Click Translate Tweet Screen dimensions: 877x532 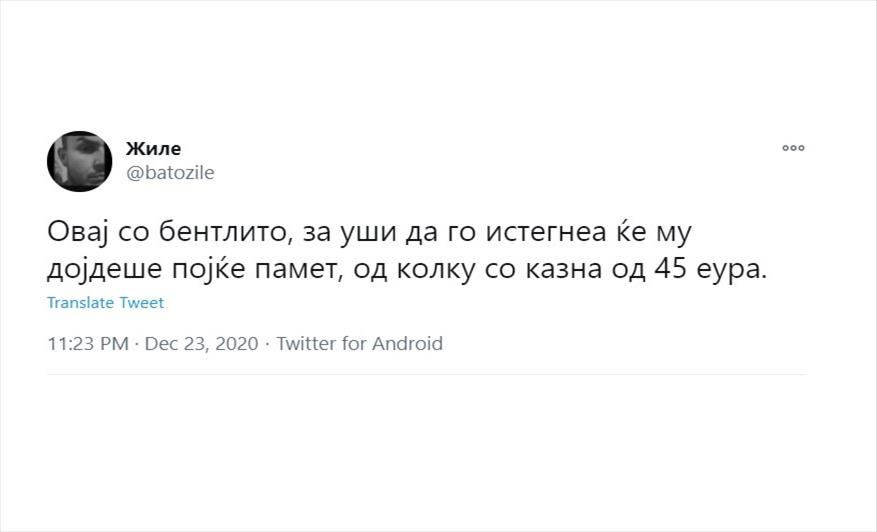[105, 303]
